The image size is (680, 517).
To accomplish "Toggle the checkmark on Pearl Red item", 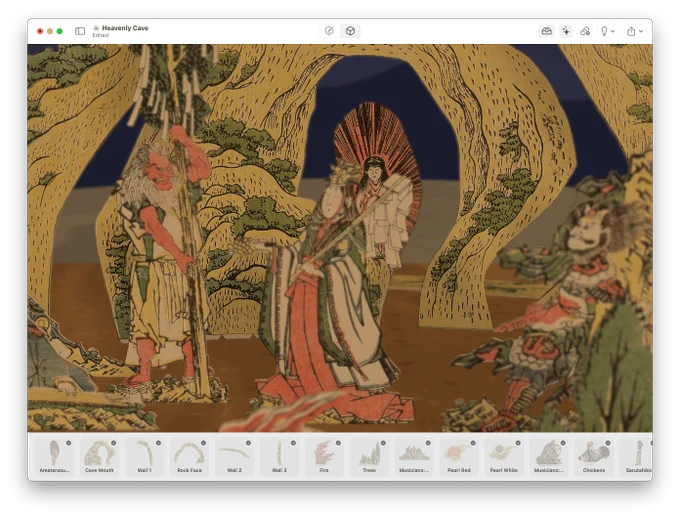I will click(x=473, y=443).
